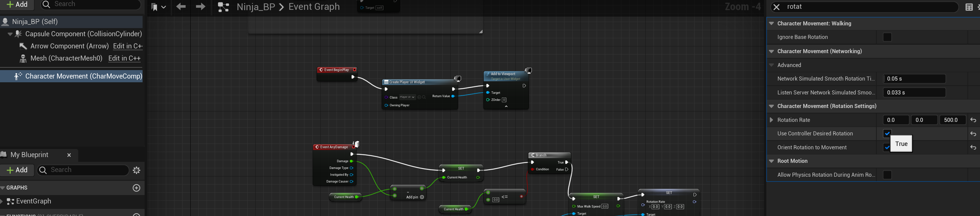The width and height of the screenshot is (980, 216).
Task: Reset Orient Rotation to Movement to default
Action: tap(973, 148)
